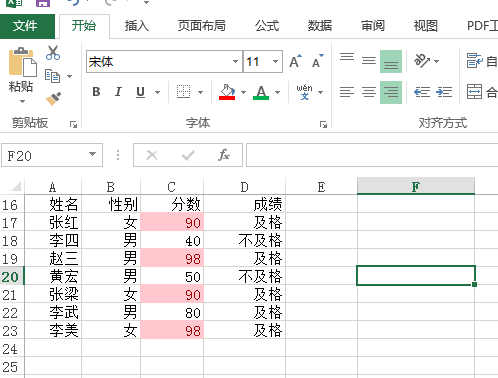Toggle Underline formatting
Image resolution: width=498 pixels, height=378 pixels.
click(140, 92)
